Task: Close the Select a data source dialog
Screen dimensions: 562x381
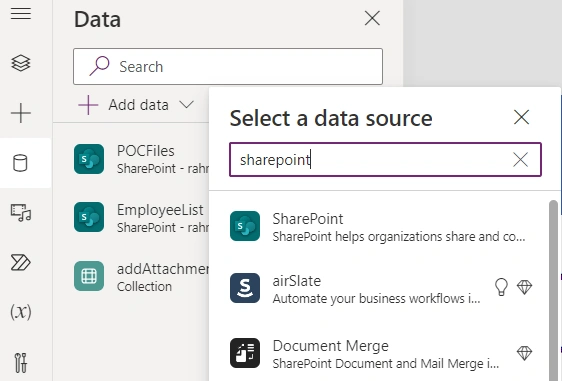Action: (x=521, y=117)
